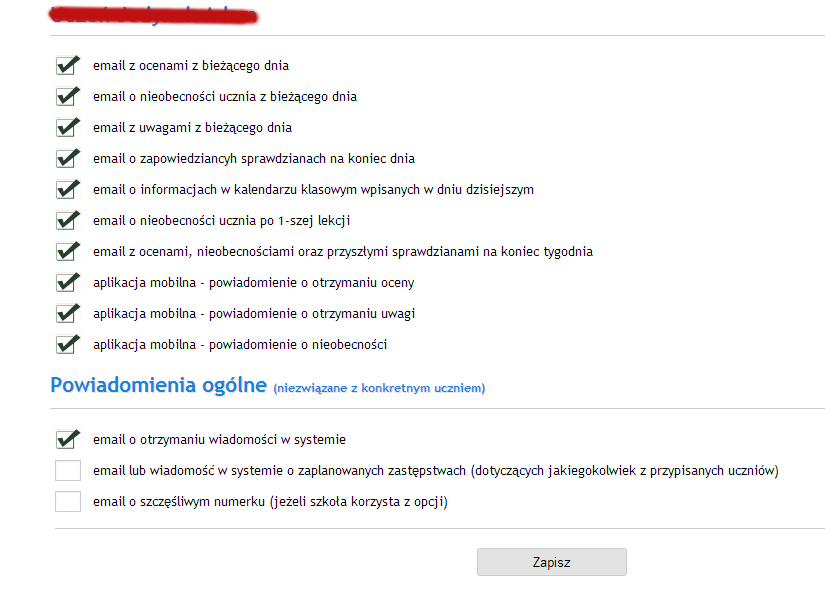The height and width of the screenshot is (595, 825).
Task: Enable email o zaplanowanych zastępstwach checkbox
Action: 68,471
